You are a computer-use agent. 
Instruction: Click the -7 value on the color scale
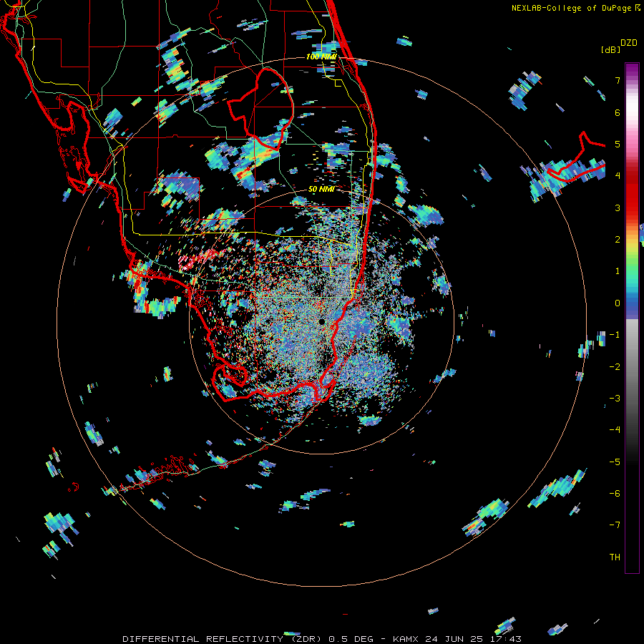click(615, 525)
